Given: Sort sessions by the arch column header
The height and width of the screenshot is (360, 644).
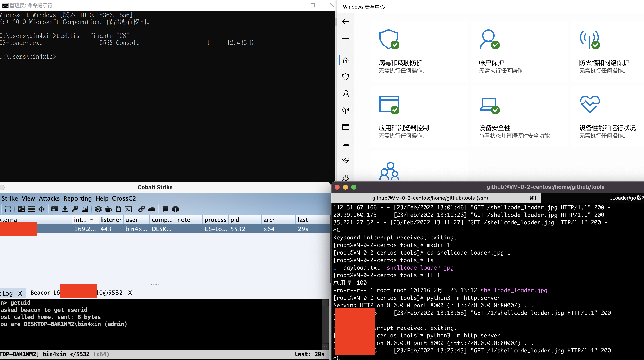Looking at the screenshot, I should coord(278,220).
